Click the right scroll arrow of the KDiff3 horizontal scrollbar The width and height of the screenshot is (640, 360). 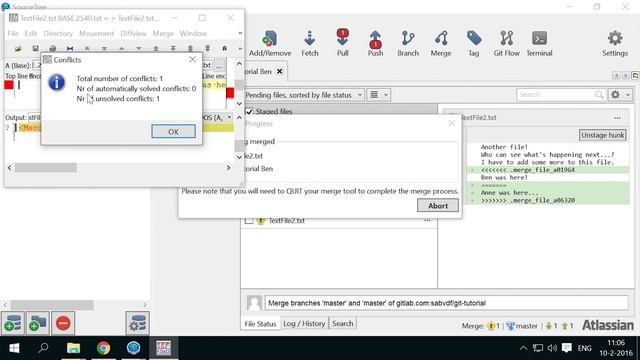(228, 168)
